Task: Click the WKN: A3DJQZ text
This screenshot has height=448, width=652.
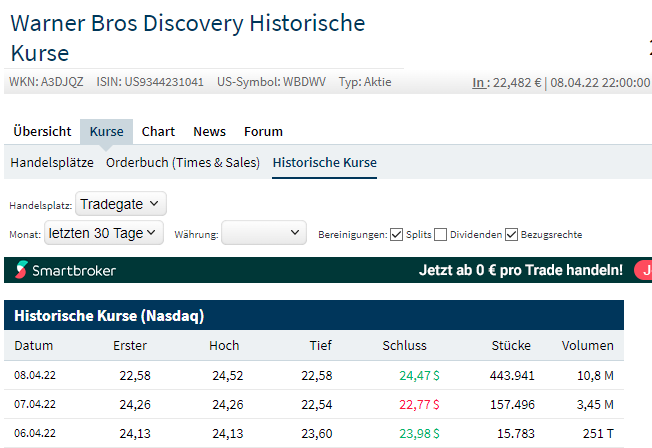Action: [x=46, y=82]
